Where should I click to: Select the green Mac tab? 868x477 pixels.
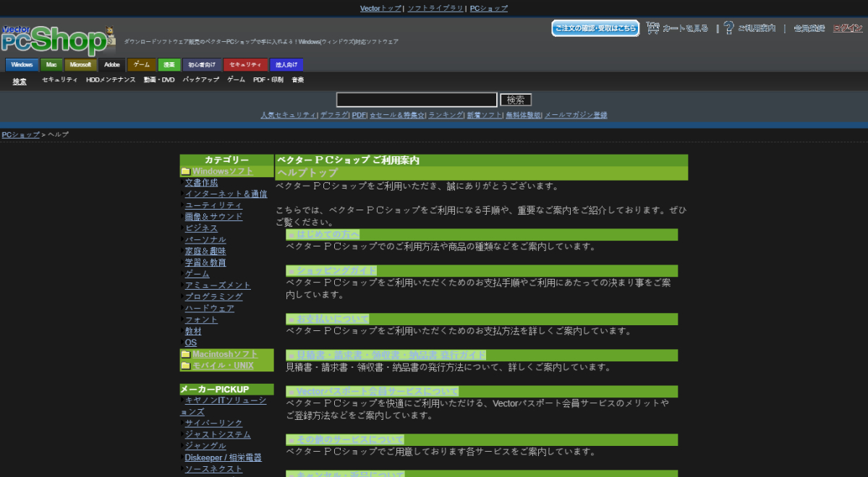tap(51, 65)
